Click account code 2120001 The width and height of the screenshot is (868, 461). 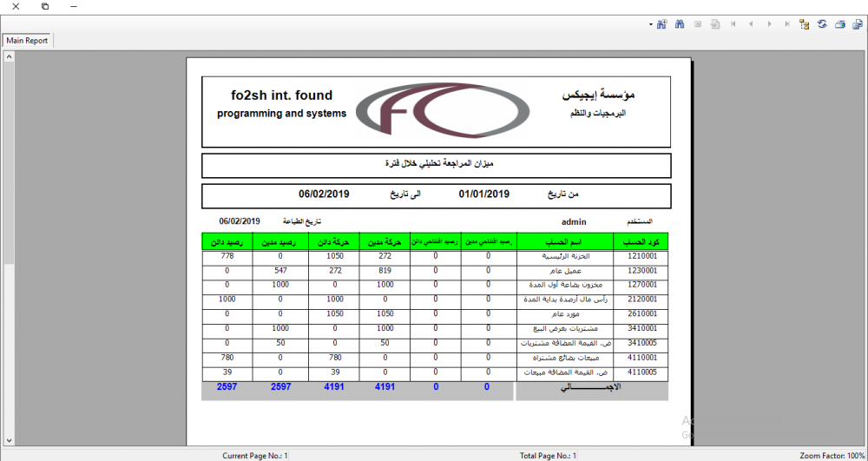[642, 299]
